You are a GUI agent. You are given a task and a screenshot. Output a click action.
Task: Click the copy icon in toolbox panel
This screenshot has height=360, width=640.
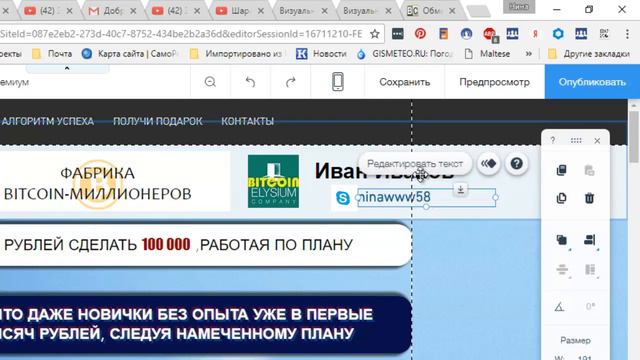click(562, 170)
